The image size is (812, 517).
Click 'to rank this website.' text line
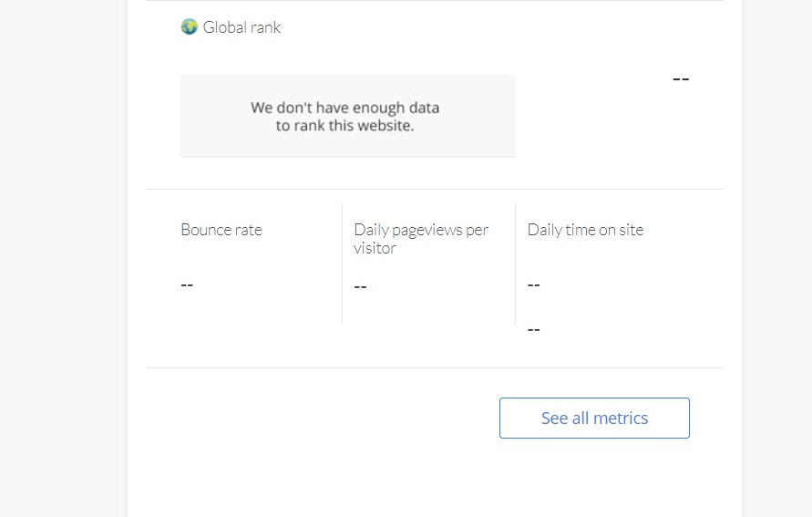pos(344,125)
